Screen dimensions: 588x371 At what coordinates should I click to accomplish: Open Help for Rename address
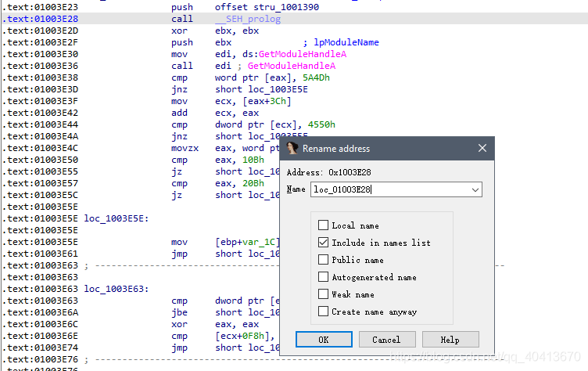tap(450, 340)
